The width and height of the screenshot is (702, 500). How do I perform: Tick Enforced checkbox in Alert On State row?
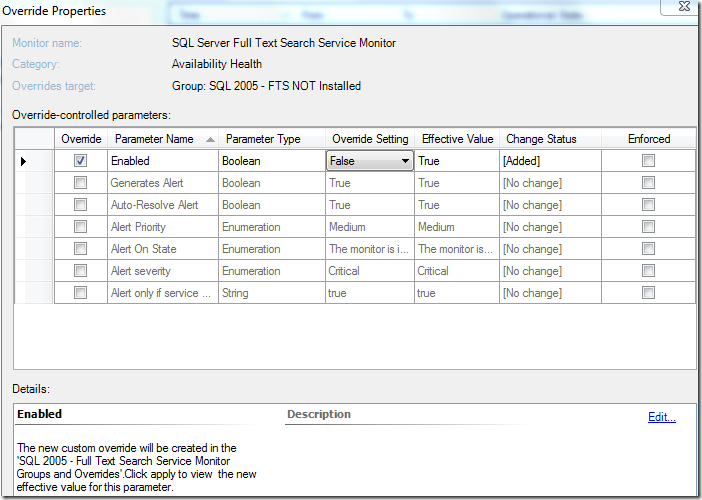648,248
